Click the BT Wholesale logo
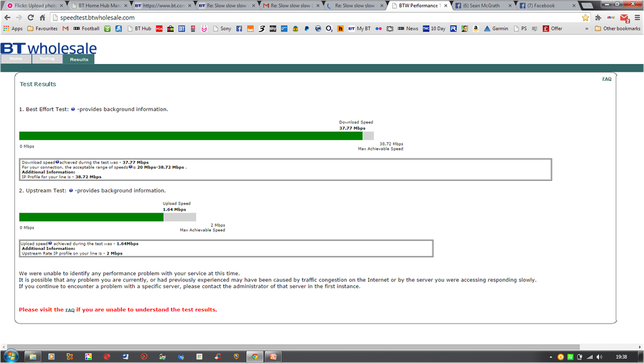Viewport: 644px width, 363px height. [x=48, y=48]
